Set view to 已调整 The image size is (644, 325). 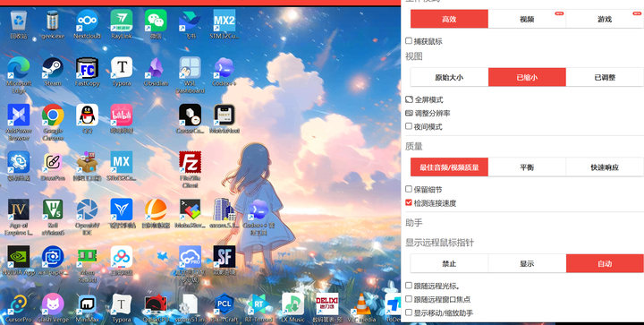605,77
